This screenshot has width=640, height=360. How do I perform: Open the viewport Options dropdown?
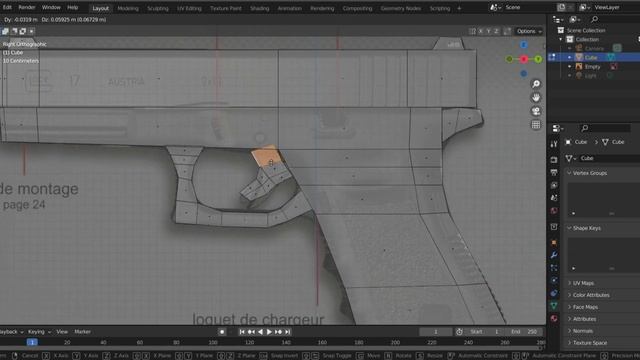[x=529, y=31]
